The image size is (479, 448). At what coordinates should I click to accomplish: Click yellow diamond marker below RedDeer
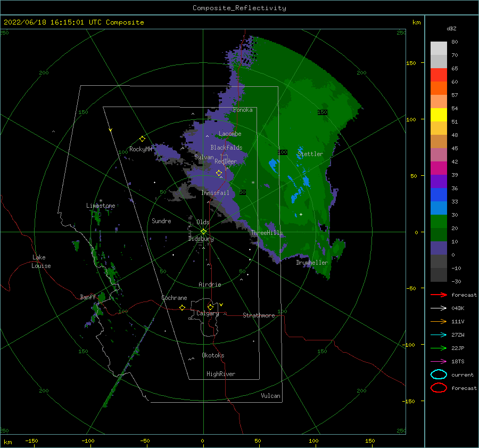219,173
